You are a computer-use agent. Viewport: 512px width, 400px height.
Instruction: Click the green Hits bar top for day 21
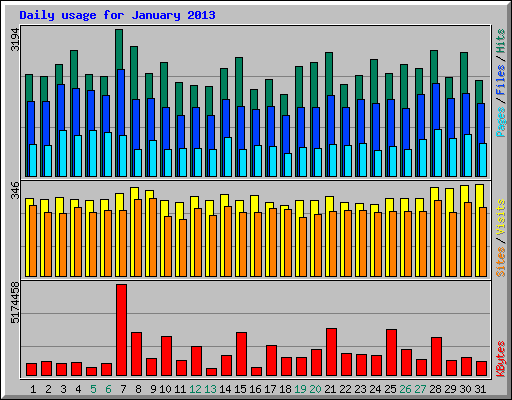click(x=329, y=73)
